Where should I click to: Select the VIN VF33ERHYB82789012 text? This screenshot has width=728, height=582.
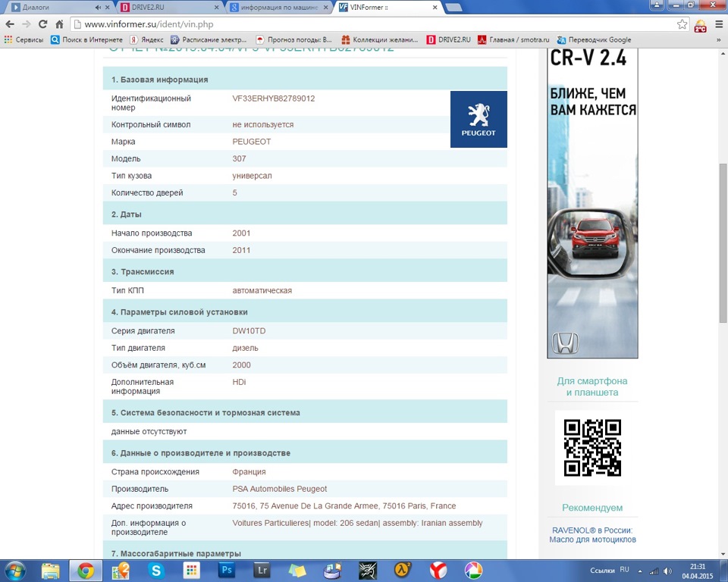274,99
